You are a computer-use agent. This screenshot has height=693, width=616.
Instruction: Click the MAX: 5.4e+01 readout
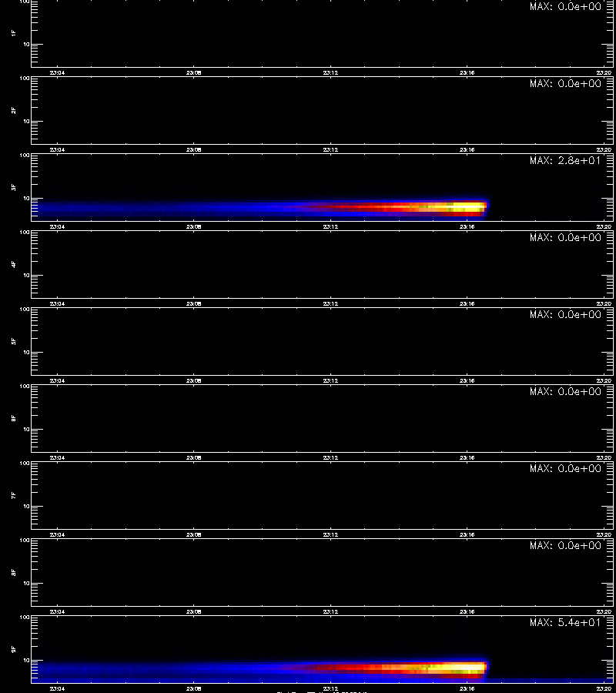[x=565, y=622]
